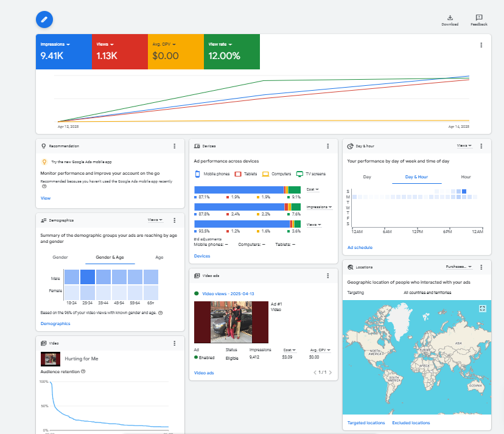Open the Ad schedule link
Image resolution: width=504 pixels, height=434 pixels.
(x=360, y=248)
